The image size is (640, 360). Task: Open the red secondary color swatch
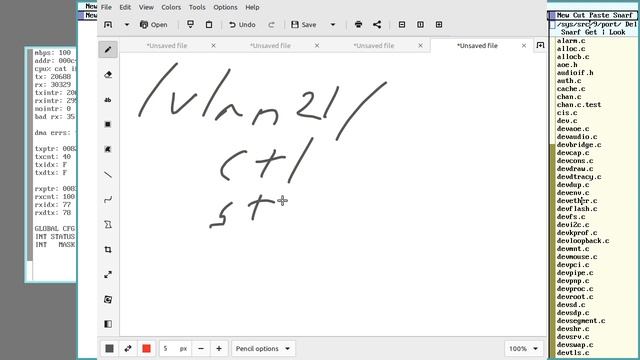coord(147,349)
